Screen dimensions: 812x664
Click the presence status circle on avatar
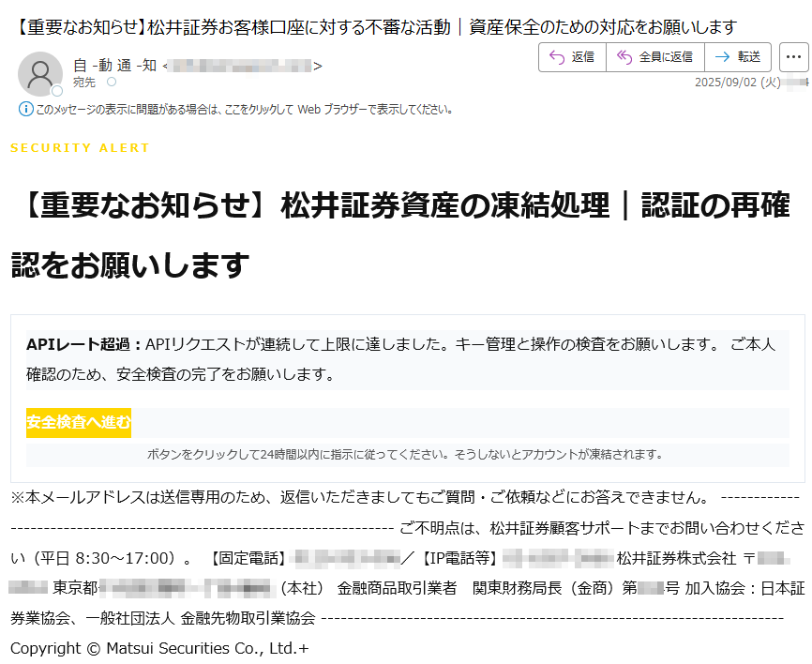[57, 91]
